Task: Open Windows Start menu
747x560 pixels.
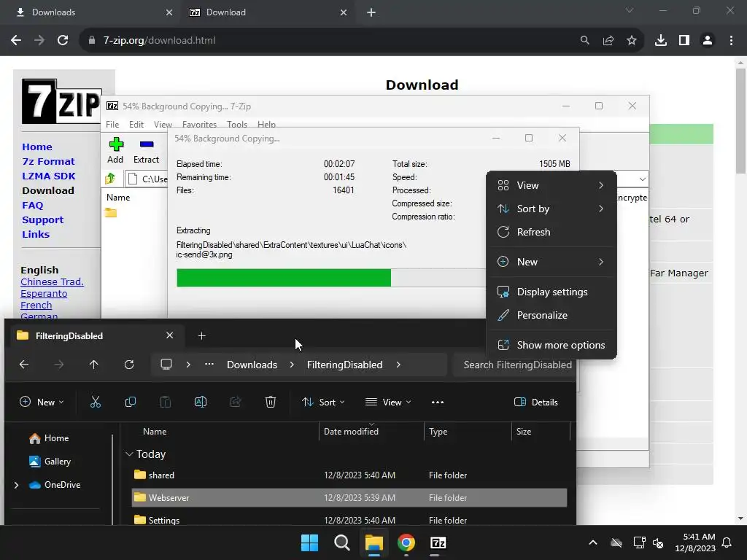Action: (x=309, y=542)
